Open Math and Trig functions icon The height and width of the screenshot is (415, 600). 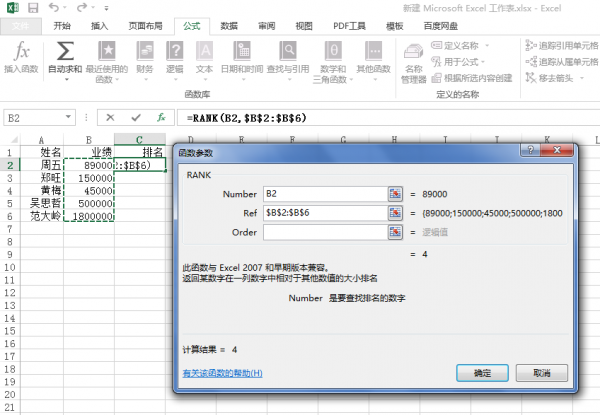tap(333, 51)
